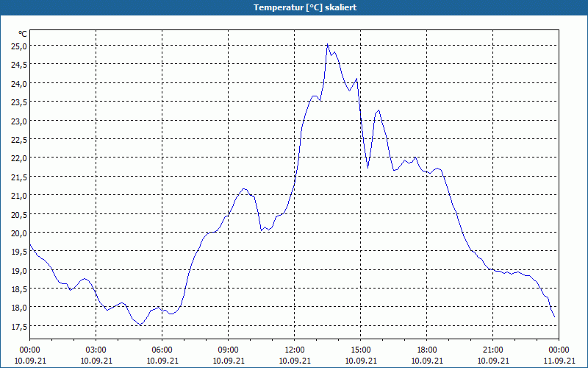
Task: Click the title 'Temperatur [°C] skaliert'
Action: [305, 7]
